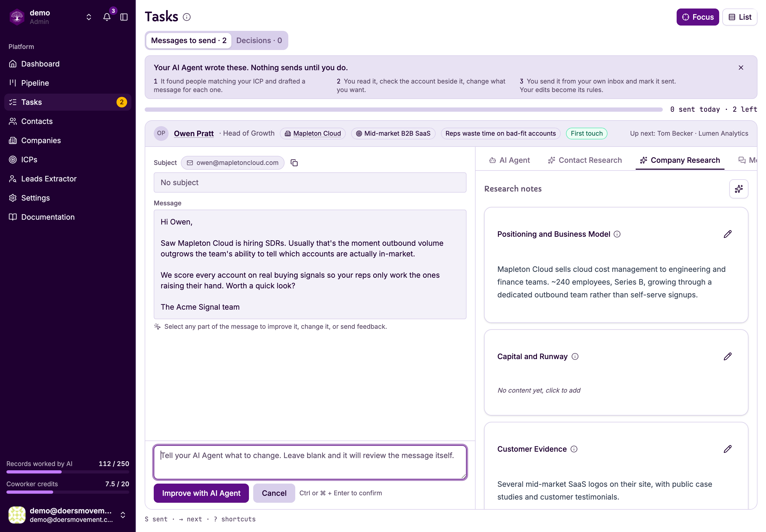Go to Dashboard in sidebar
Viewport: 766px width, 532px height.
point(68,64)
